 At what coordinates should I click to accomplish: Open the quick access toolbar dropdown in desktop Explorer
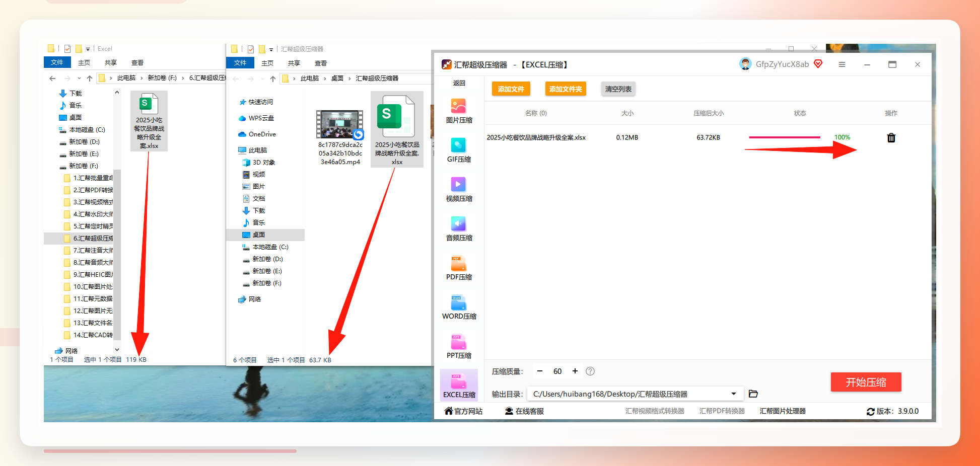pyautogui.click(x=271, y=50)
